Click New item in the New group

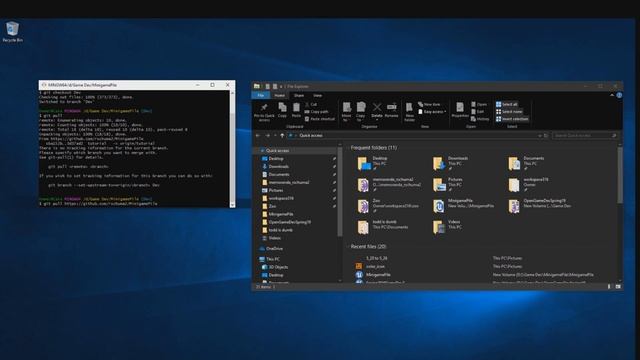429,104
